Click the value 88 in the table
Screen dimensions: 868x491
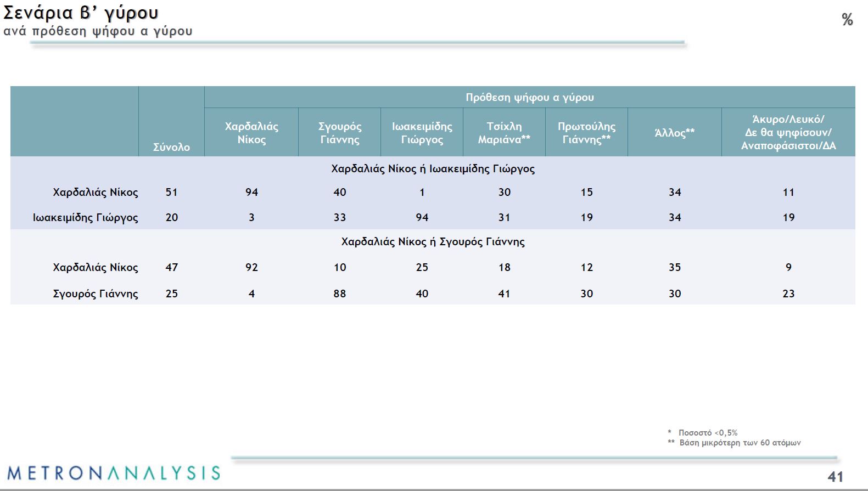(339, 294)
